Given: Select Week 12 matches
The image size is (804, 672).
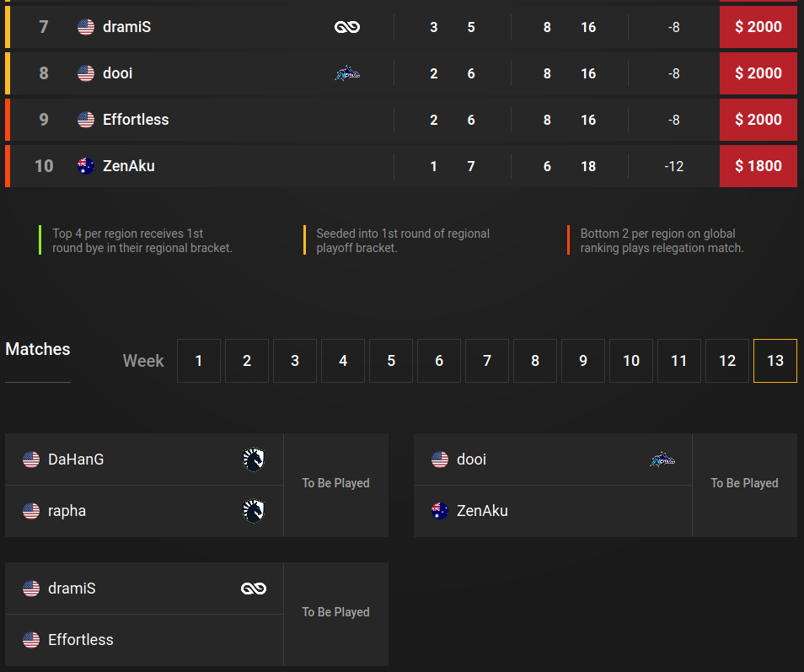Looking at the screenshot, I should coord(727,361).
